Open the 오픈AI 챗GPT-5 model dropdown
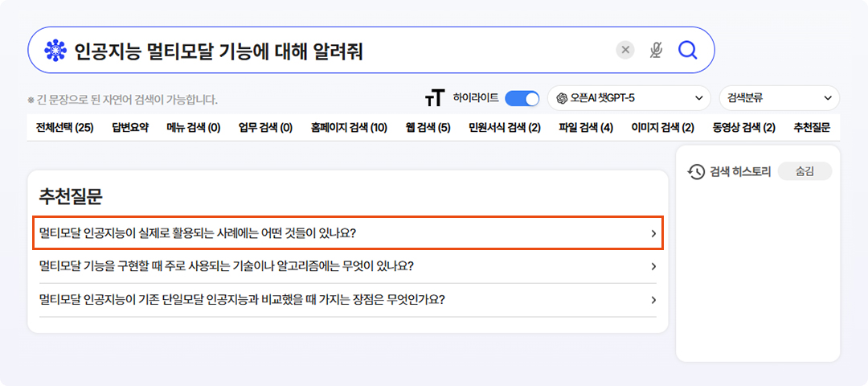The width and height of the screenshot is (868, 386). 628,98
